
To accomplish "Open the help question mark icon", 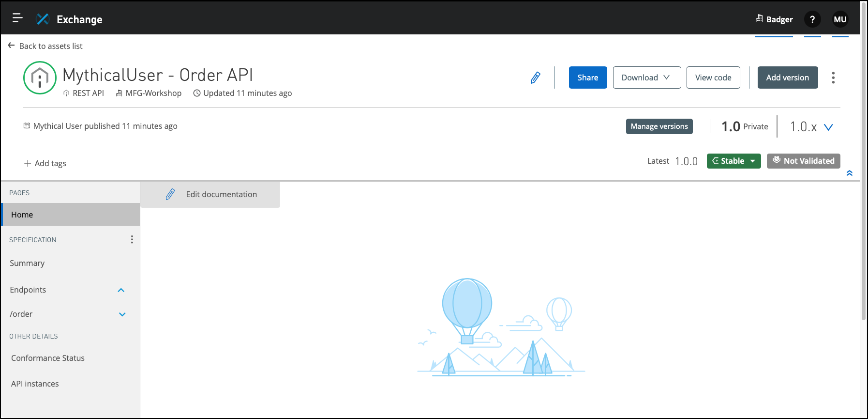I will 812,19.
